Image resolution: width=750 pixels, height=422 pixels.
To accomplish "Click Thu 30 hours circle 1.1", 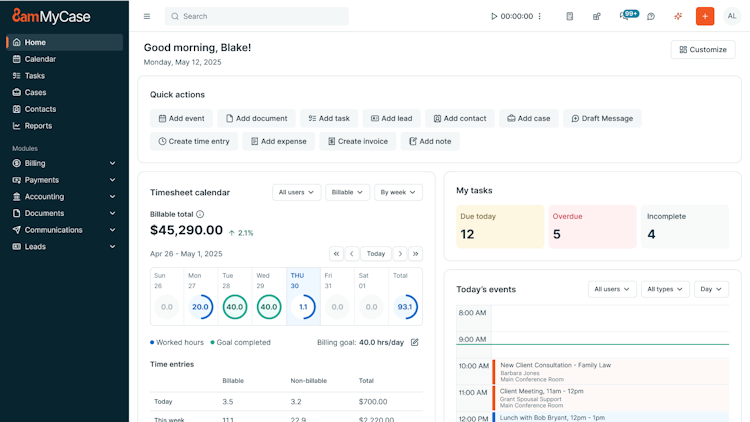I will 303,307.
